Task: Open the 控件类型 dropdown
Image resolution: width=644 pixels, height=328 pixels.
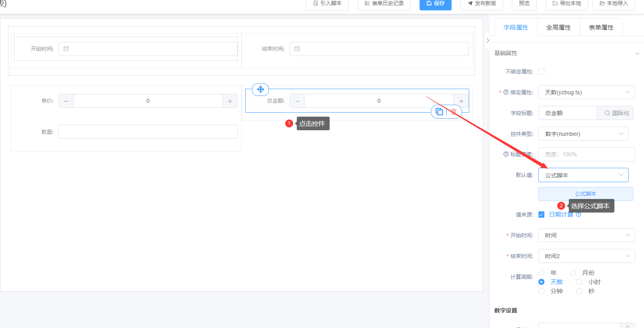Action: click(583, 134)
